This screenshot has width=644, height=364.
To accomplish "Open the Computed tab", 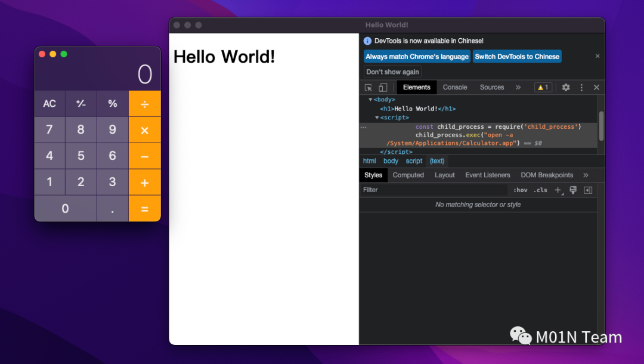I will (408, 175).
